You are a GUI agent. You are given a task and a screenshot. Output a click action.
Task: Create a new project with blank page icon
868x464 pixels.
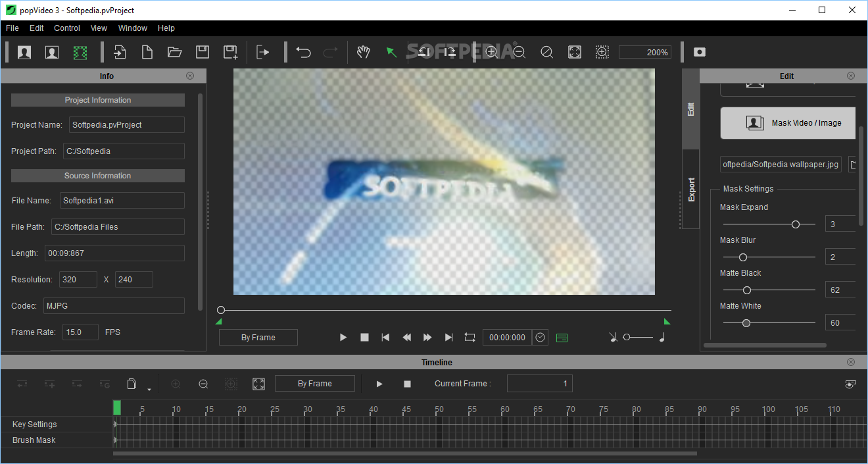pos(147,52)
